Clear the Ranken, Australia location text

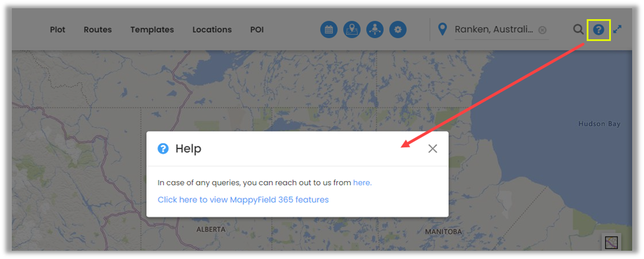(x=542, y=30)
